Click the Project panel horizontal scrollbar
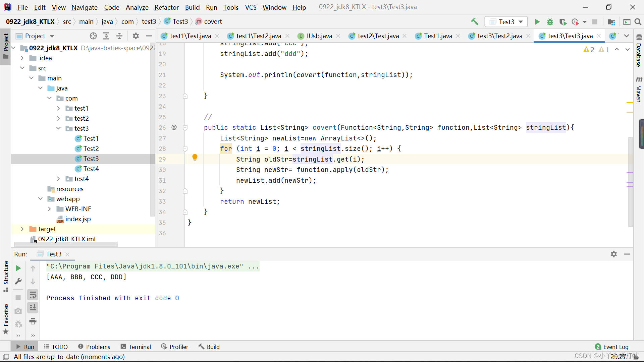 point(66,244)
